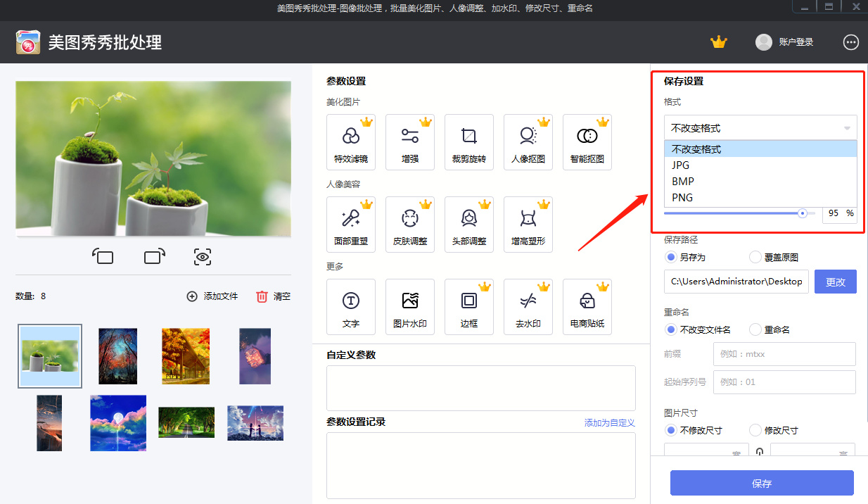
Task: Select the 文字 text tool
Action: (351, 307)
